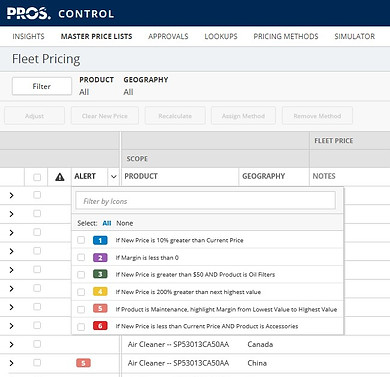Open the Master Price Lists tab
The image size is (390, 377).
[x=96, y=36]
